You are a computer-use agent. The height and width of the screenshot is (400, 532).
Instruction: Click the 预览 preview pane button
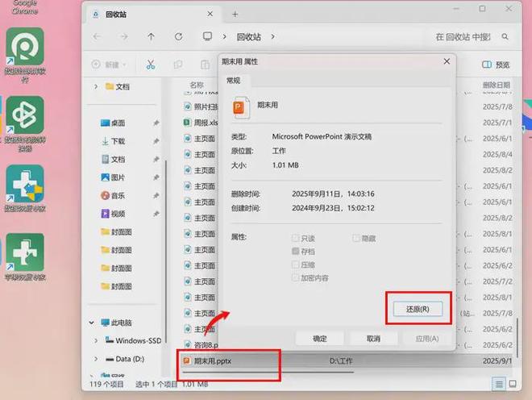(496, 65)
